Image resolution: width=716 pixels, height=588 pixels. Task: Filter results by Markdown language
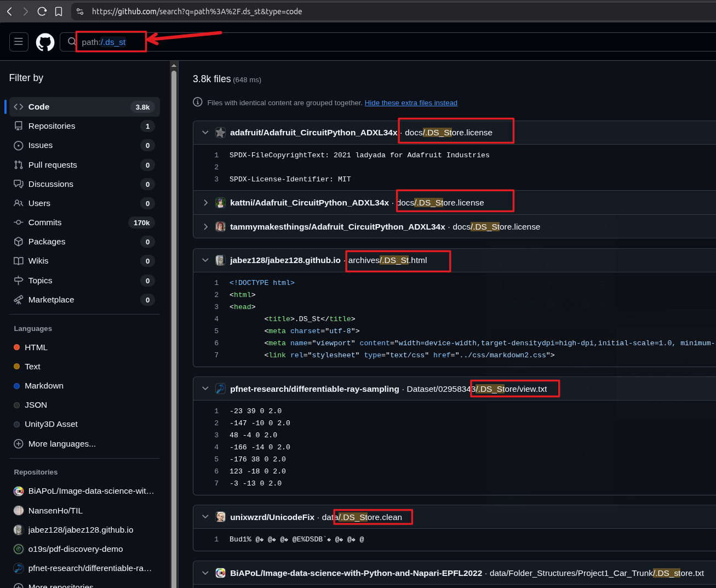(x=44, y=386)
